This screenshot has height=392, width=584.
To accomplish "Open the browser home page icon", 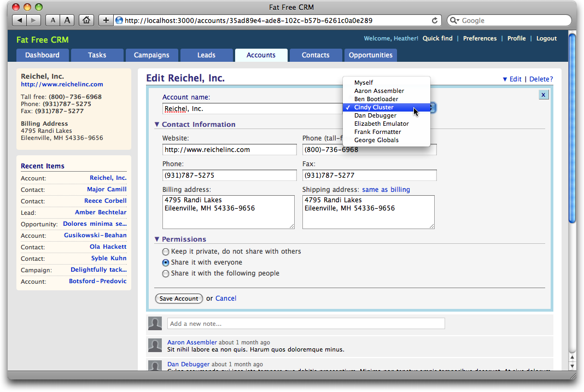I will (x=86, y=21).
